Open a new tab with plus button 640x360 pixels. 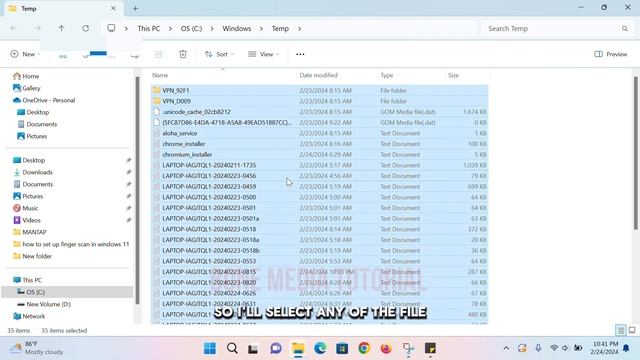135,8
